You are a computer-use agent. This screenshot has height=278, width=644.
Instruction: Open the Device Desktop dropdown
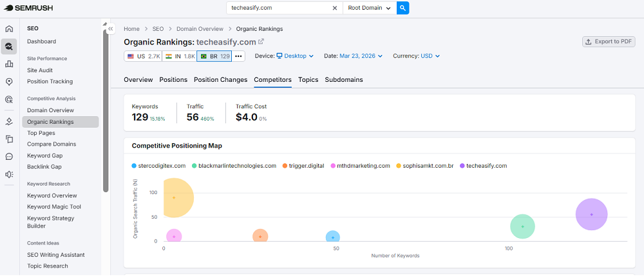pos(295,56)
